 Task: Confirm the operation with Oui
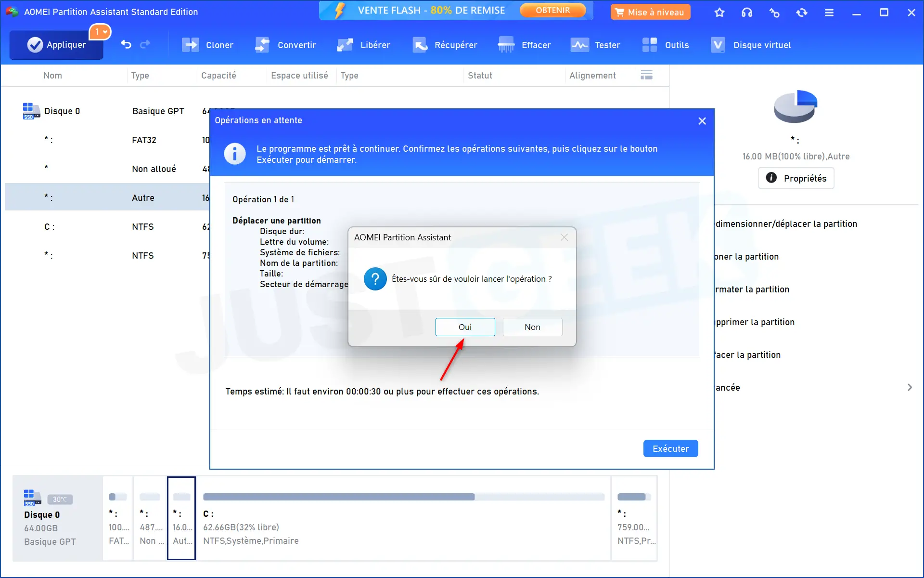click(x=465, y=327)
